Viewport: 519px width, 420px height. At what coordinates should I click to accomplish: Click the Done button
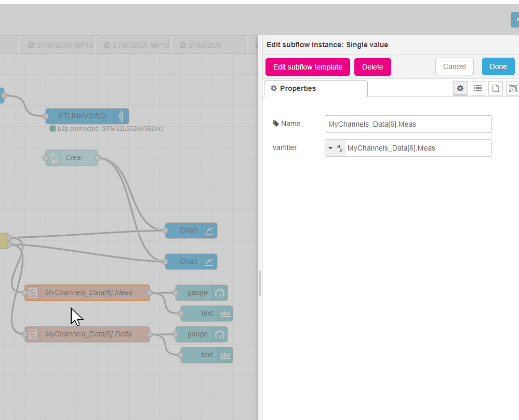click(x=498, y=66)
